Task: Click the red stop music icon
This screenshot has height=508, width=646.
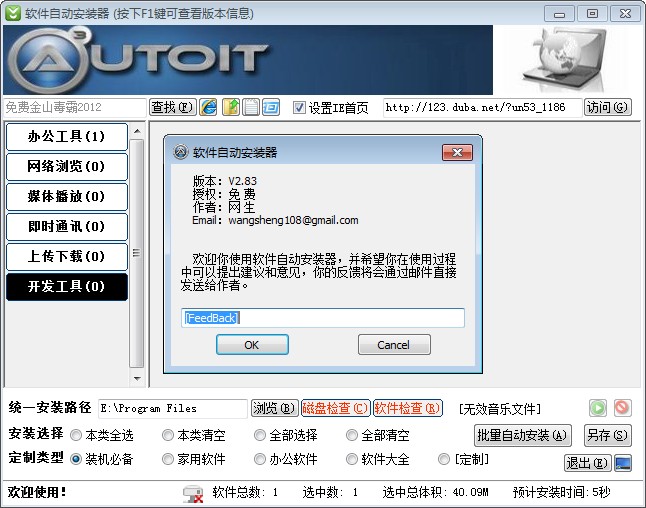Action: (622, 408)
